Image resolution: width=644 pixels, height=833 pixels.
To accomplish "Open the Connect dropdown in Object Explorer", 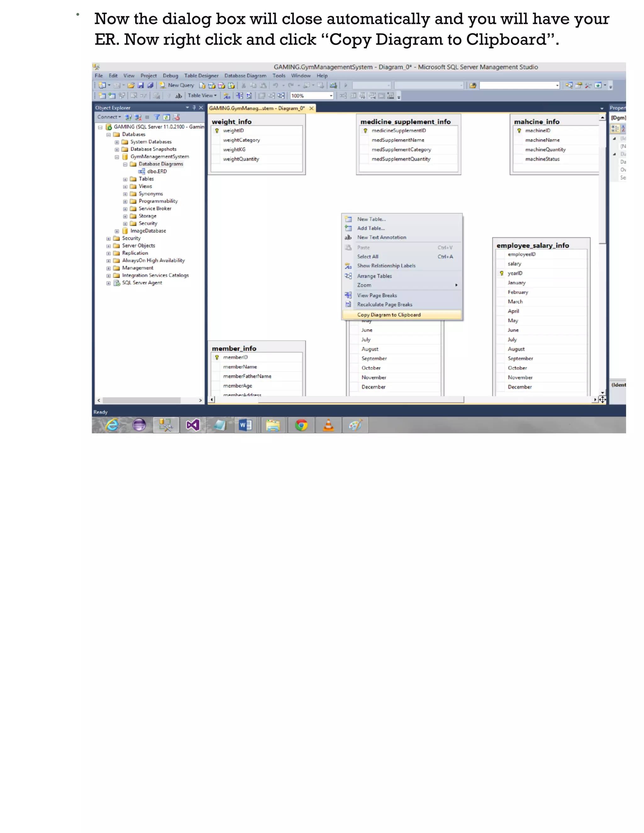I will tap(109, 117).
